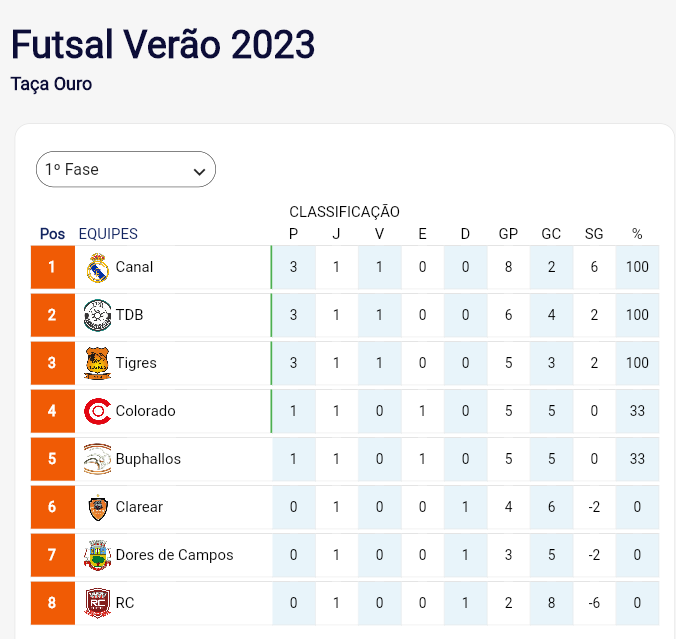Viewport: 676px width, 639px height.
Task: Select the Dores de Campos team name
Action: coord(175,554)
